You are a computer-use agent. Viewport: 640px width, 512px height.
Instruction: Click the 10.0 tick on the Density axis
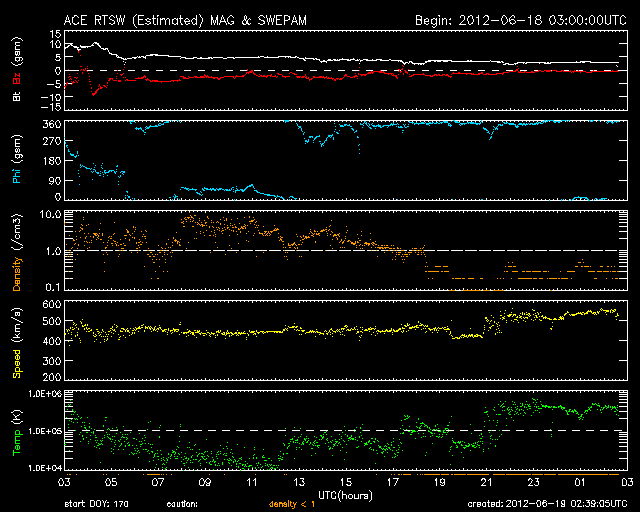[x=50, y=215]
